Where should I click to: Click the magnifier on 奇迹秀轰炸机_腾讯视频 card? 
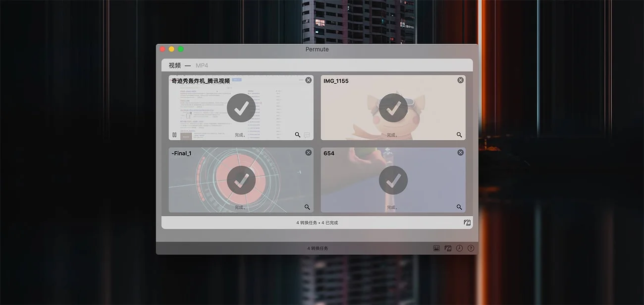coord(297,135)
